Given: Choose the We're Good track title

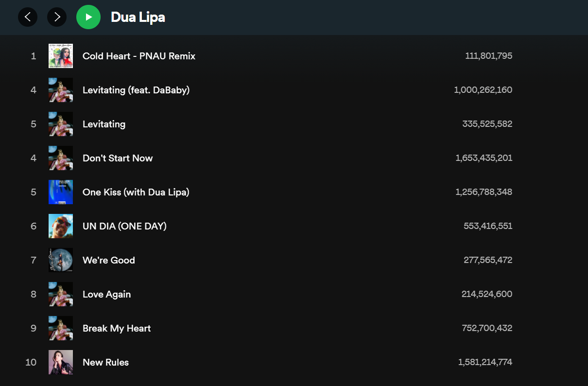Looking at the screenshot, I should 109,260.
